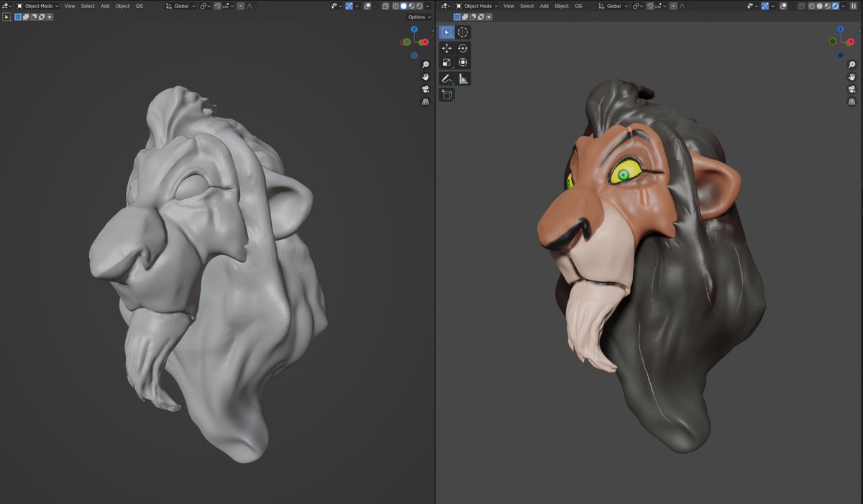Open Object Mode dropdown in right viewport
863x504 pixels.
(x=476, y=6)
